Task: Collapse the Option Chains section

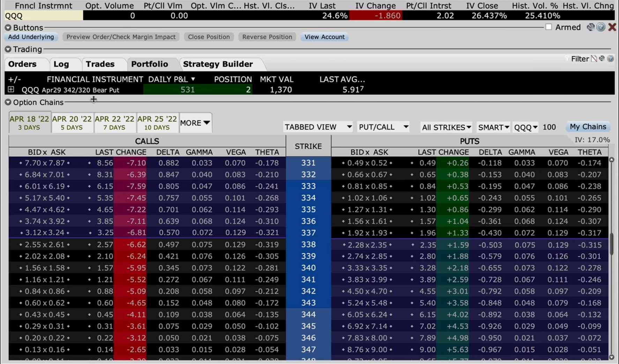Action: [8, 102]
